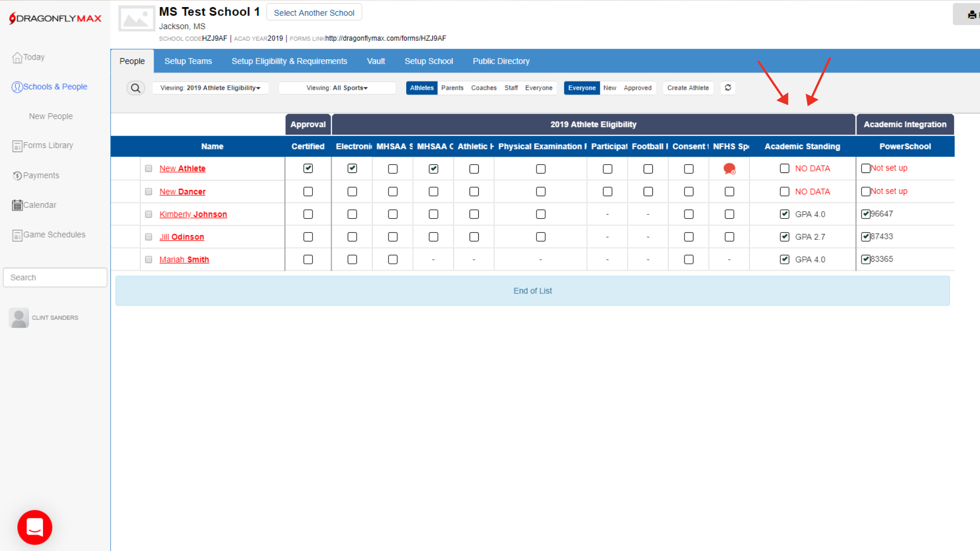Switch to Setup Teams tab
This screenshot has height=551, width=980.
coord(188,61)
